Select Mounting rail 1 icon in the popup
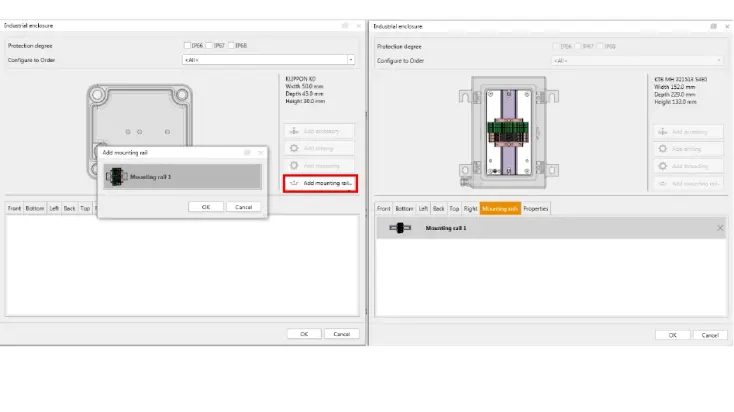Image resolution: width=734 pixels, height=412 pixels. [x=116, y=176]
